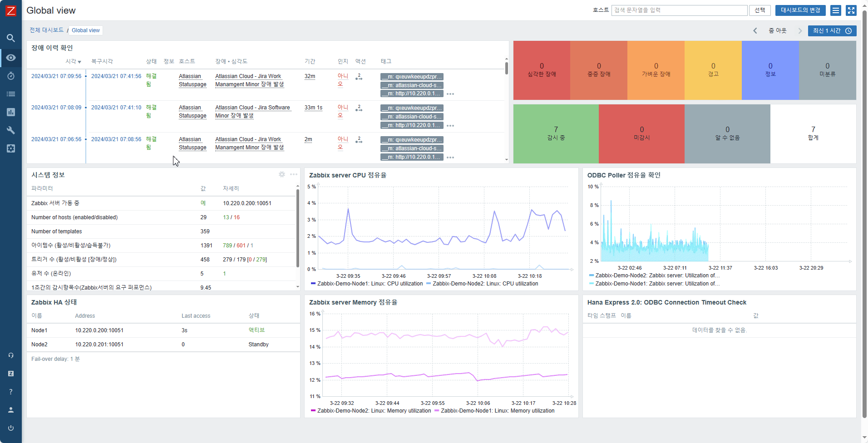Open actions icon for 07:08:09 problem row

point(359,108)
